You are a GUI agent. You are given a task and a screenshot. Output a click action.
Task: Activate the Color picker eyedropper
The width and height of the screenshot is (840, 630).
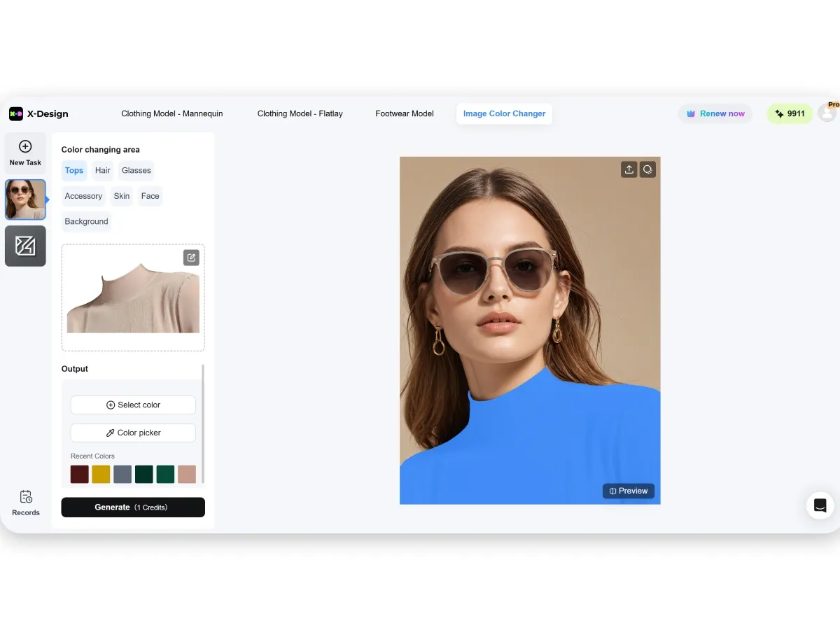(133, 433)
